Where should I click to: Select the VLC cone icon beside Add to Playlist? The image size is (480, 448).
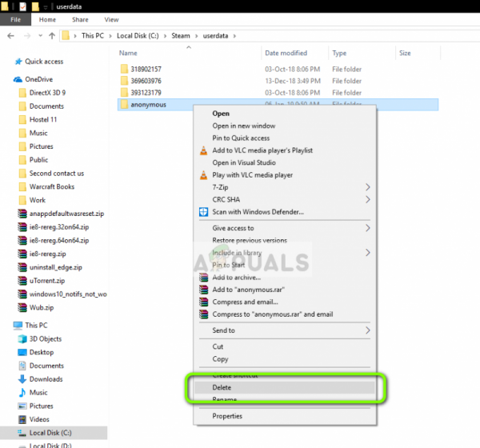[203, 150]
